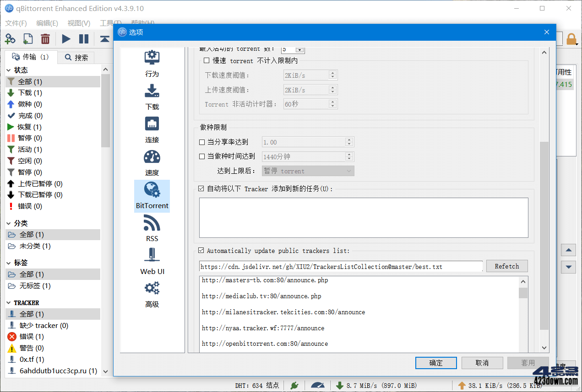This screenshot has height=392, width=582.
Task: Click the resume torrent play icon
Action: coord(65,39)
